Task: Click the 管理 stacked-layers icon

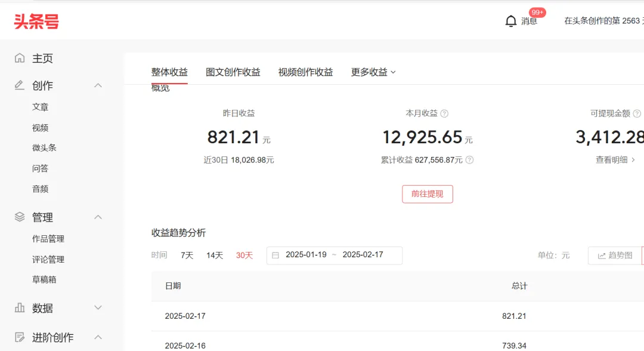Action: (20, 217)
